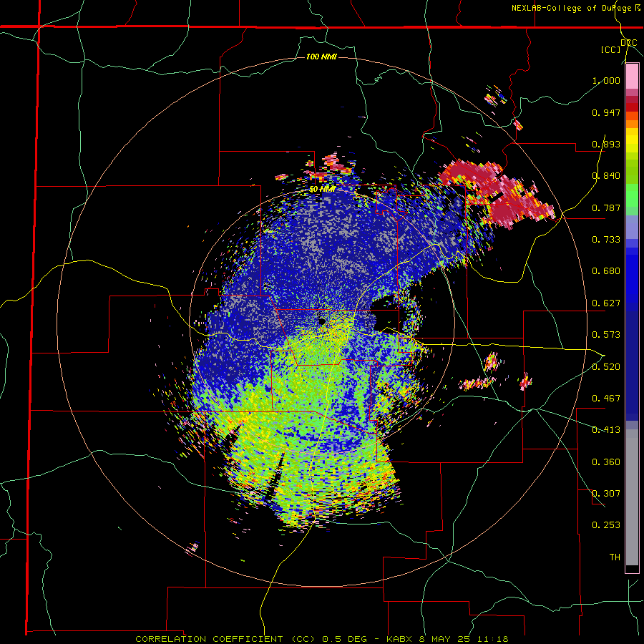Select the 0.893 scale value
The image size is (644, 644).
(606, 144)
